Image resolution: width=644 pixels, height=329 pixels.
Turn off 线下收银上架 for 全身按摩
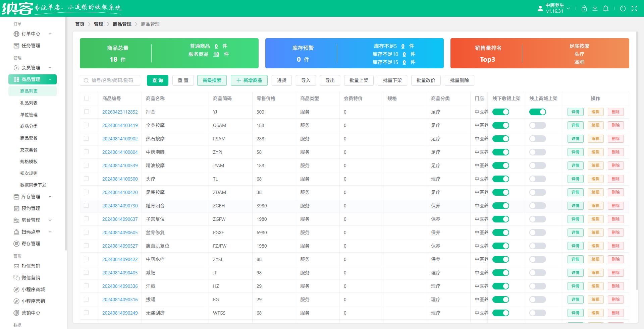point(500,125)
